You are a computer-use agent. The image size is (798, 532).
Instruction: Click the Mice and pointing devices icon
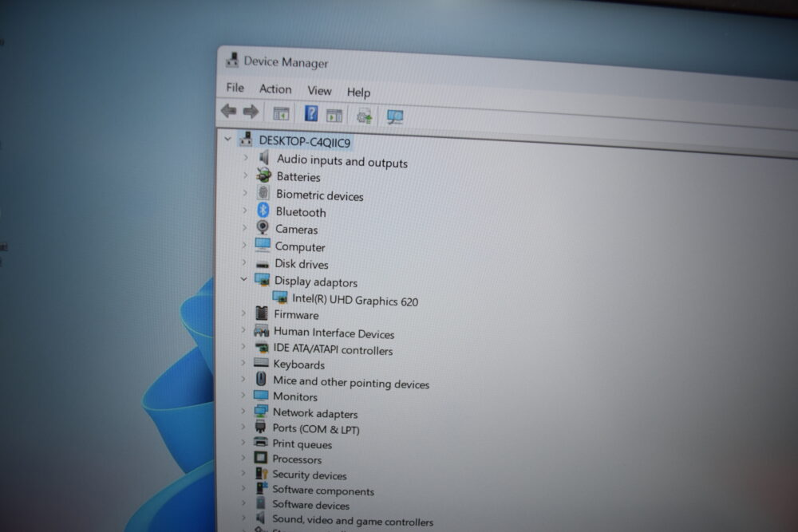pyautogui.click(x=261, y=378)
